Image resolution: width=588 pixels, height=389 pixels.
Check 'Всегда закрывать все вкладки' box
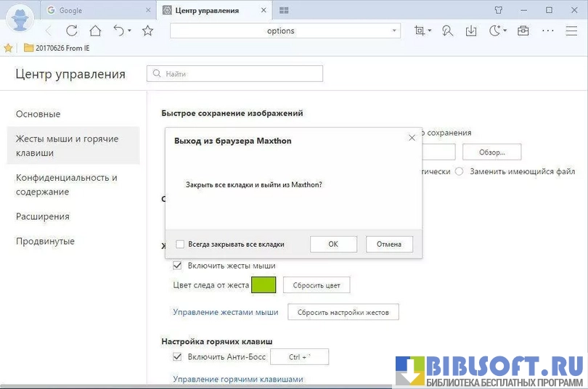tap(181, 245)
